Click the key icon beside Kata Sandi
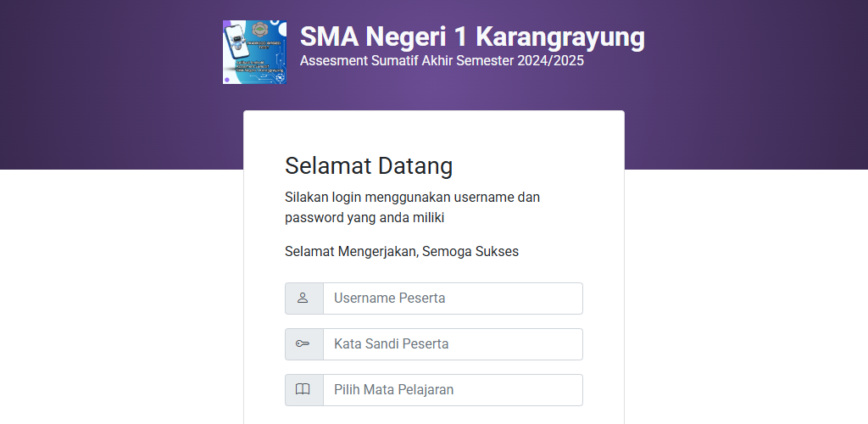The image size is (868, 424). [x=303, y=343]
